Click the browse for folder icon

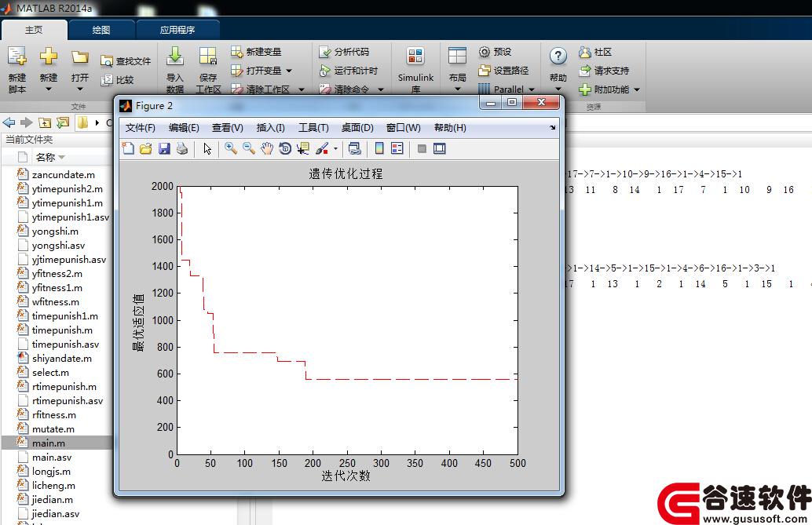[63, 122]
